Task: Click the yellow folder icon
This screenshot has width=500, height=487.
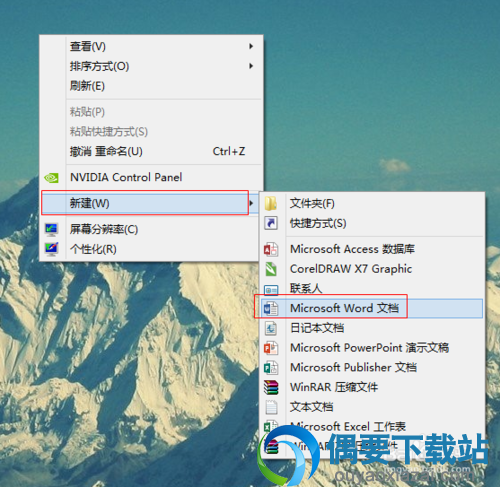Action: 271,203
